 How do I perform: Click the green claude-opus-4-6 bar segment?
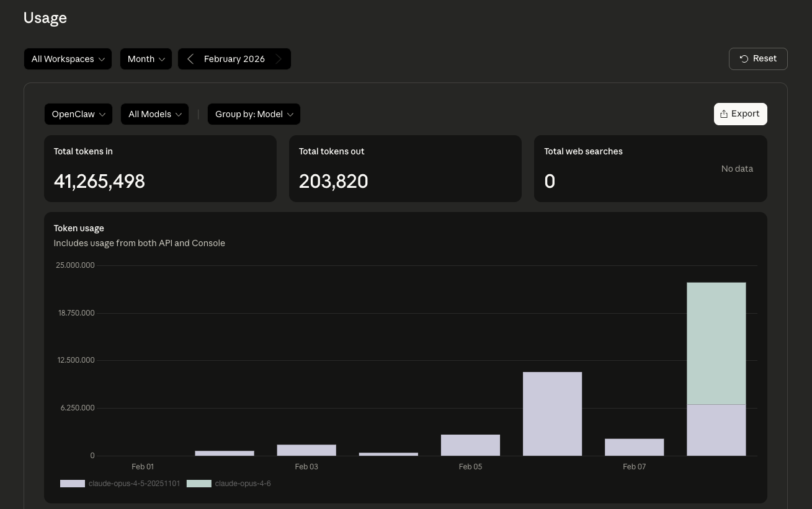pos(716,343)
